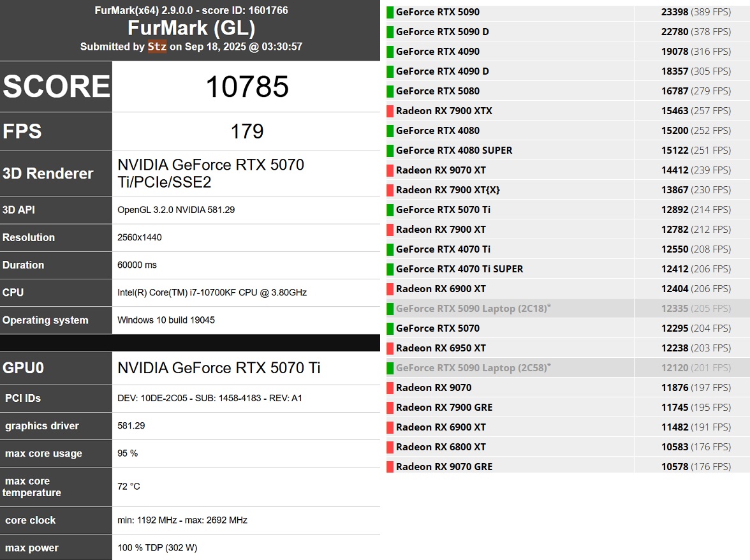Open GeForce RTX 4070 Ti SUPER ranking entry

point(460,269)
